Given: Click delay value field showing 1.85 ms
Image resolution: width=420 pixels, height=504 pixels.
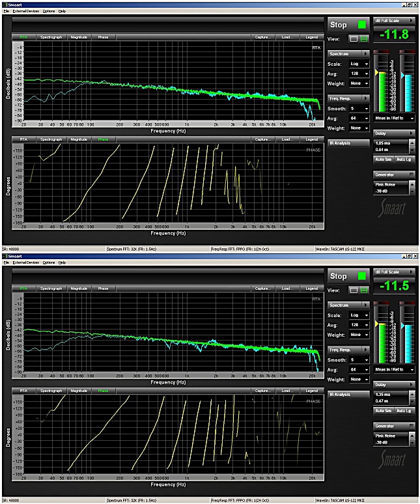Looking at the screenshot, I should [x=391, y=147].
